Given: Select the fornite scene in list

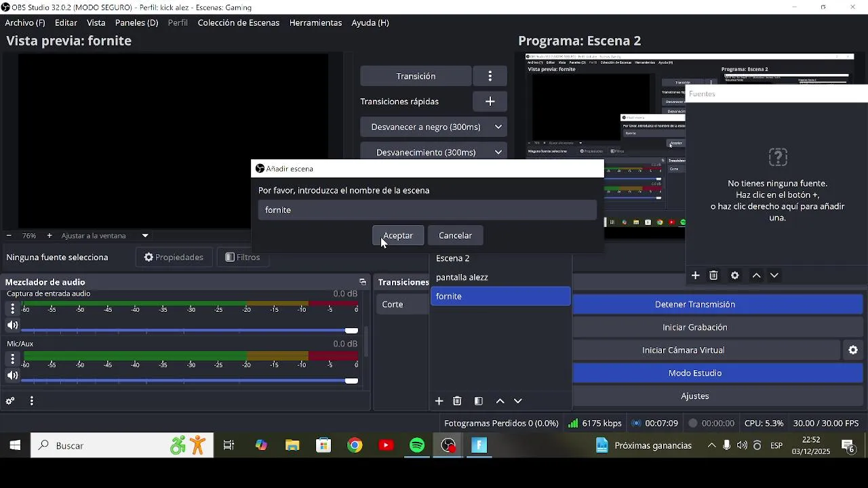Looking at the screenshot, I should (x=500, y=296).
